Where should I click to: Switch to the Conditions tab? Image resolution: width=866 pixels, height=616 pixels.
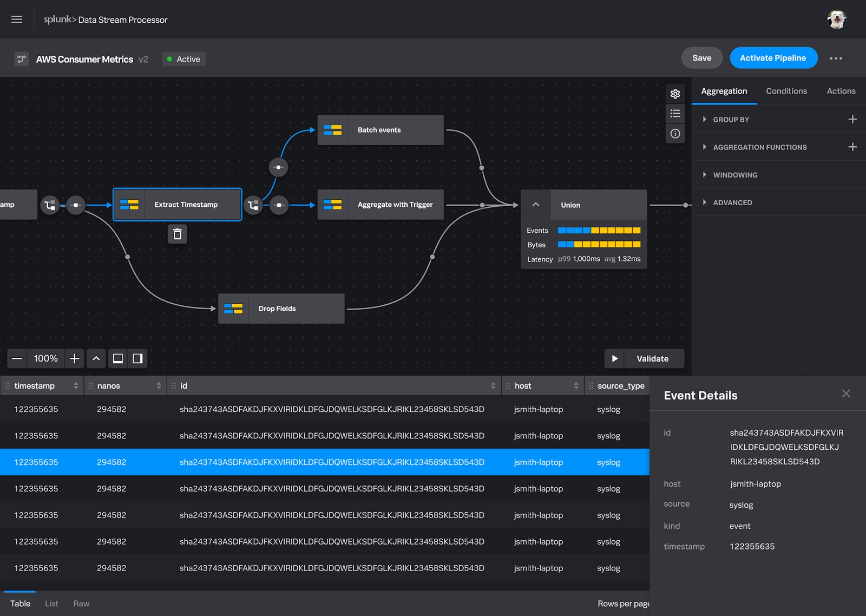[786, 91]
